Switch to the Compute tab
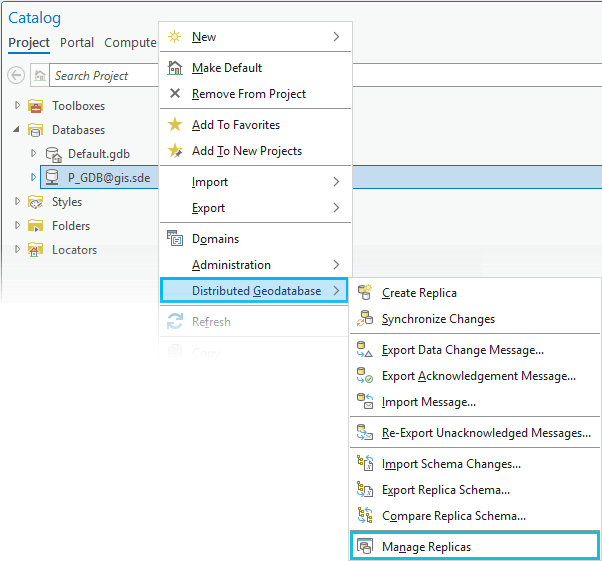Screen dimensions: 602x561 131,43
